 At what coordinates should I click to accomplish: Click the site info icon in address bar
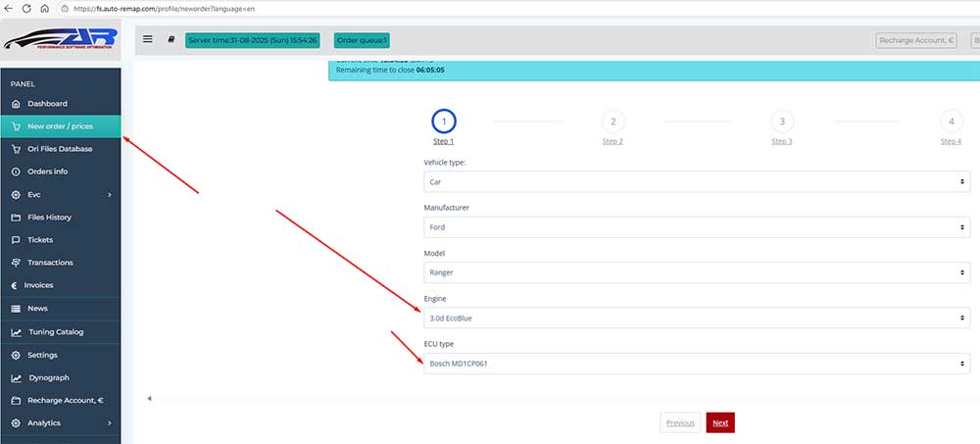click(x=65, y=9)
